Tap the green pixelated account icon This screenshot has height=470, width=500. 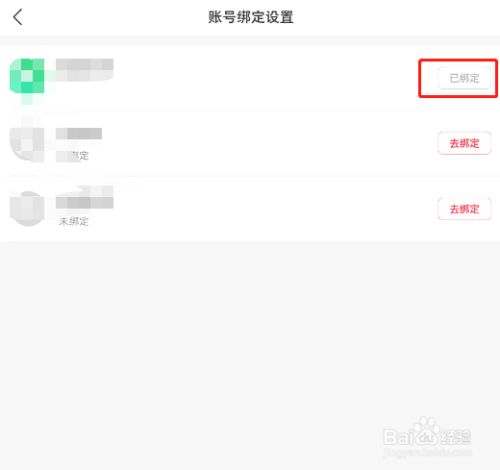pos(27,78)
